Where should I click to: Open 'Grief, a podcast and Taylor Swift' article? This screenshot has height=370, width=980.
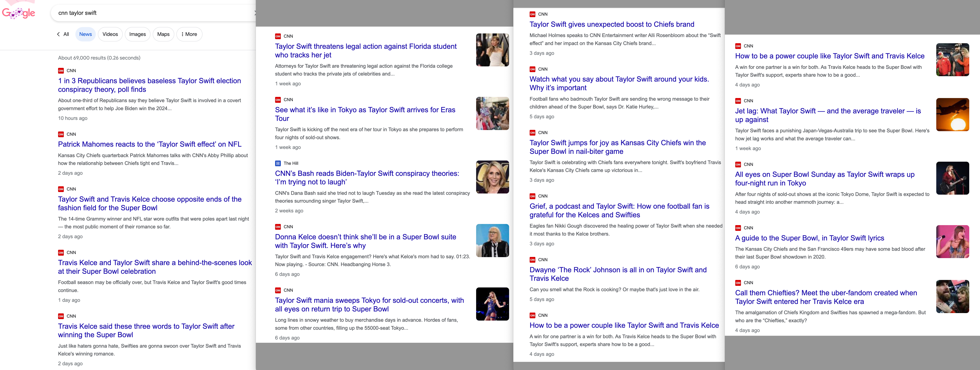tap(619, 210)
